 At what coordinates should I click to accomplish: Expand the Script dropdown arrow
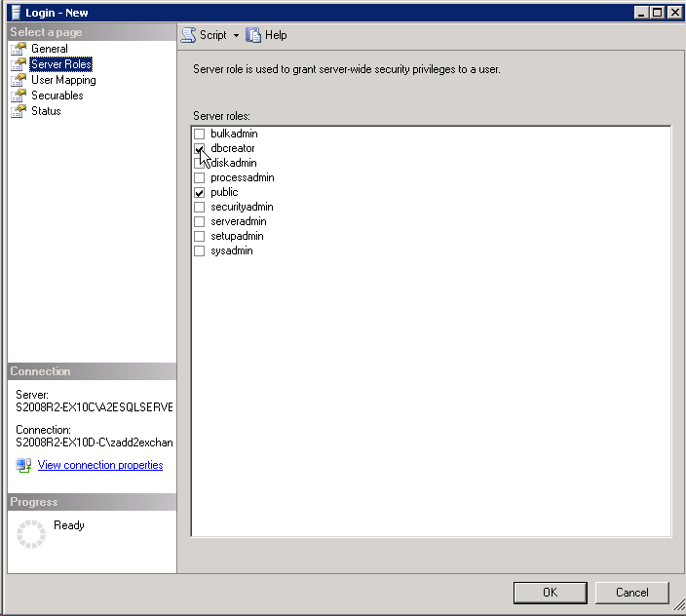[236, 35]
